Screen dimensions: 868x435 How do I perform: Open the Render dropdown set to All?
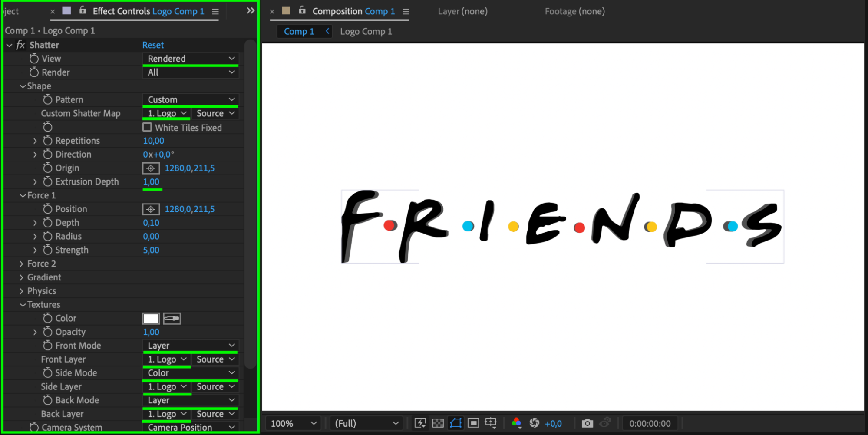tap(191, 72)
